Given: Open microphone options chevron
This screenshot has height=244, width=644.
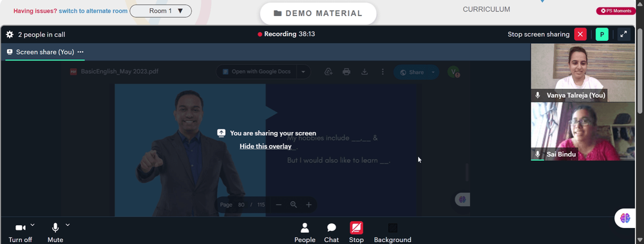Looking at the screenshot, I should [x=68, y=225].
